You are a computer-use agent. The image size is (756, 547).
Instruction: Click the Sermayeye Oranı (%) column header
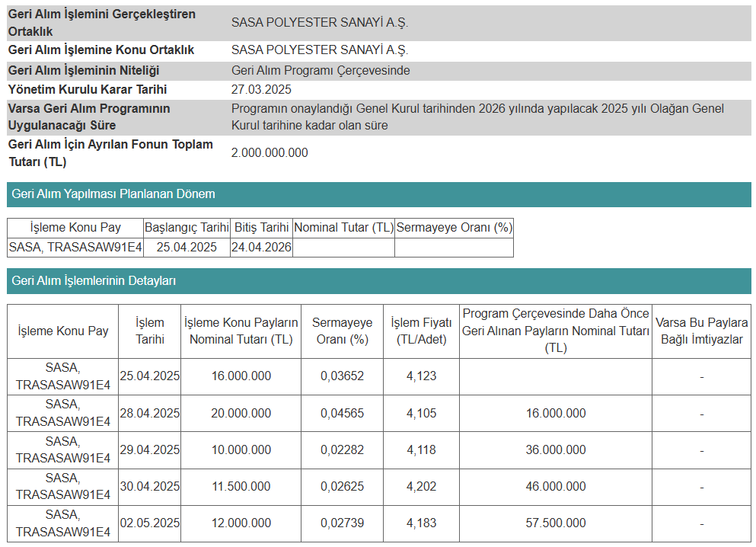tap(454, 227)
